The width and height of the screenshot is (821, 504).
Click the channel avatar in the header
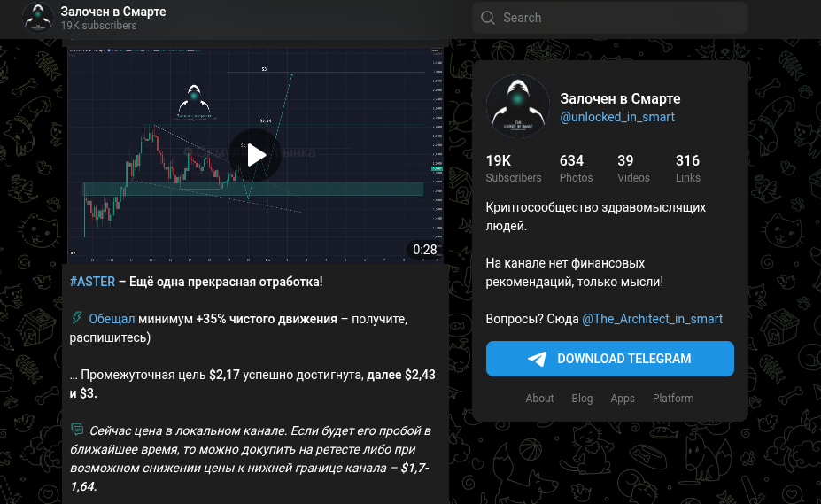pos(38,18)
